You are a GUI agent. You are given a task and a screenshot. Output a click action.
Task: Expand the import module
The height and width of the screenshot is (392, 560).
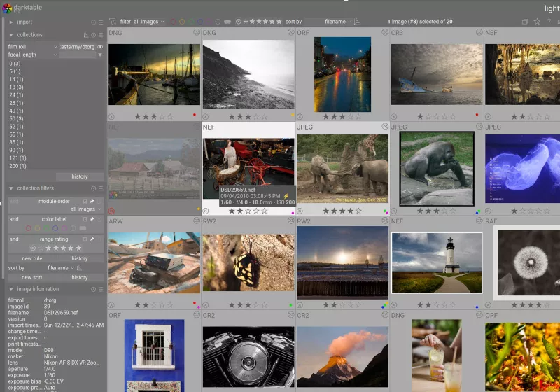pyautogui.click(x=11, y=22)
